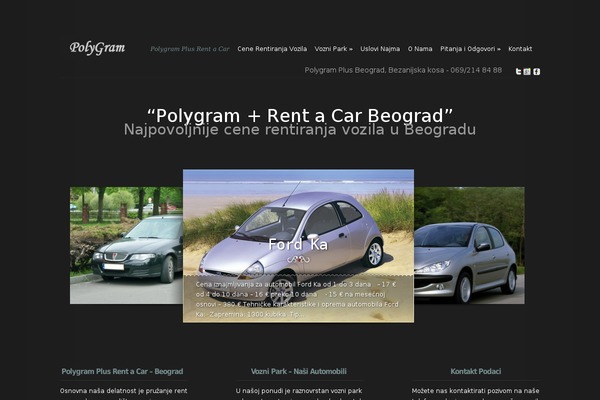This screenshot has height=400, width=600.
Task: Select the dark green Rover car thumbnail
Action: click(x=126, y=245)
